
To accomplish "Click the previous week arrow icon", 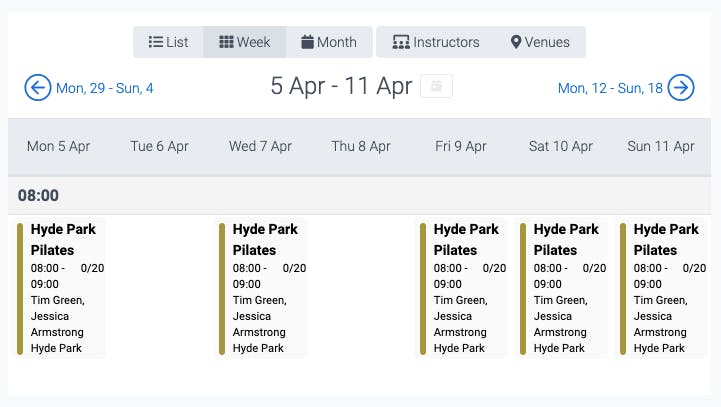I will pos(38,87).
